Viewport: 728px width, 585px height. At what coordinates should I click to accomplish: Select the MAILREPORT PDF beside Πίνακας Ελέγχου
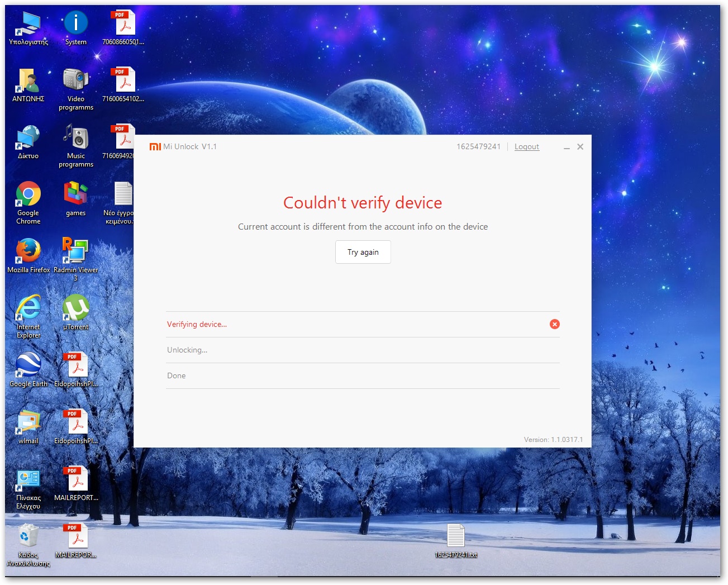tap(76, 484)
